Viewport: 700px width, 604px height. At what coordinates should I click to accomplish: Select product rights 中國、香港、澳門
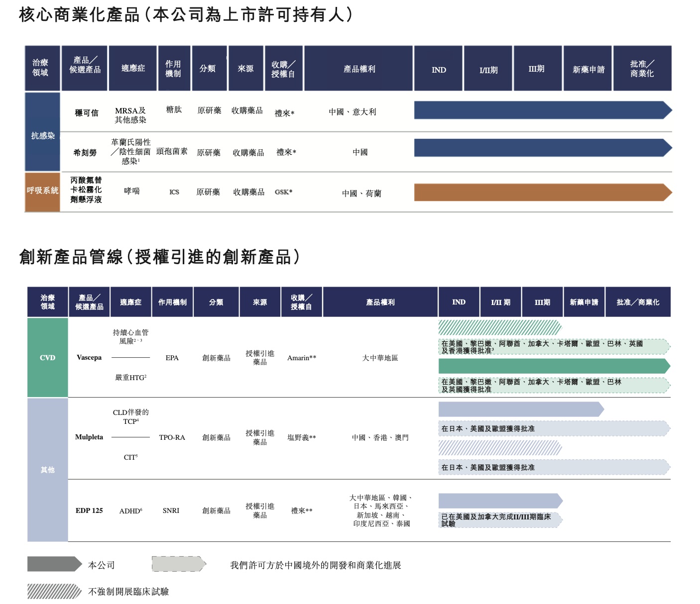click(x=380, y=437)
